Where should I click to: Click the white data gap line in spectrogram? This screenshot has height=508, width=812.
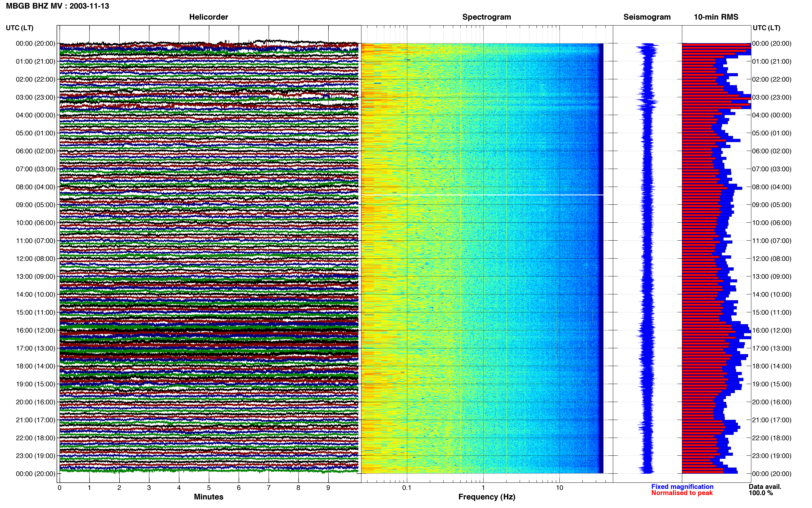pyautogui.click(x=482, y=195)
